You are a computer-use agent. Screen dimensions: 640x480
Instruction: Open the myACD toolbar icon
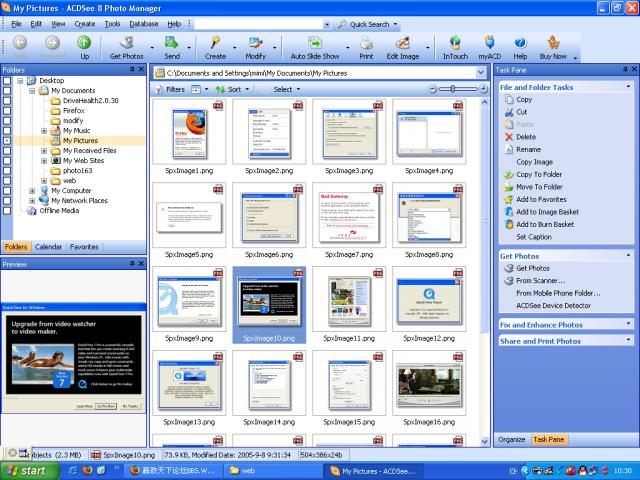click(489, 42)
